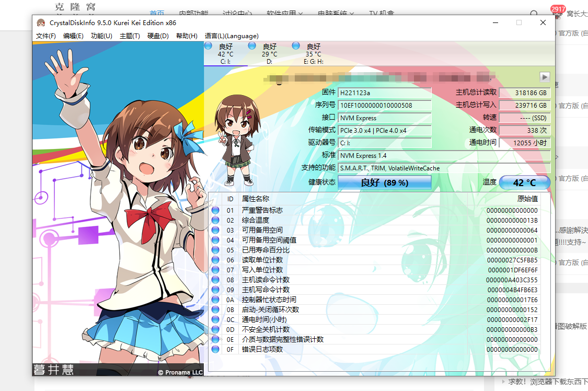Screen dimensions: 588x391
Task: Click host total writes value 239716 GB
Action: tap(525, 106)
